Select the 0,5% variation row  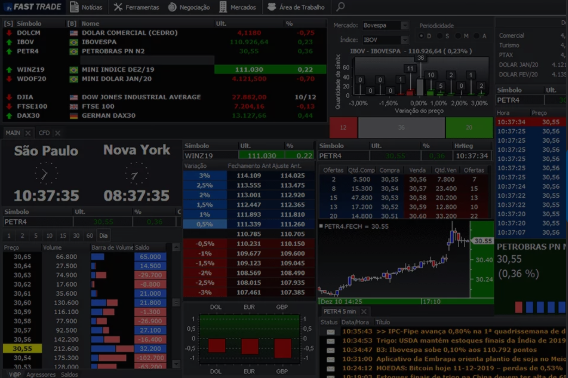tap(248, 224)
